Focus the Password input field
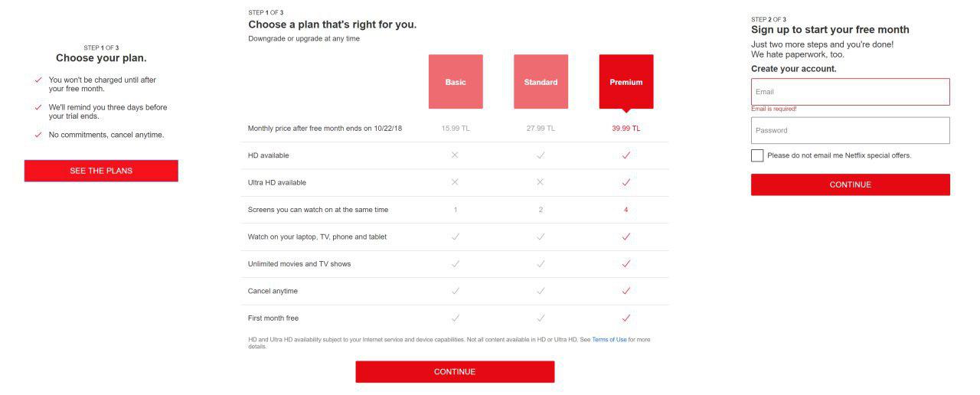Screen dimensions: 980x395 851,130
